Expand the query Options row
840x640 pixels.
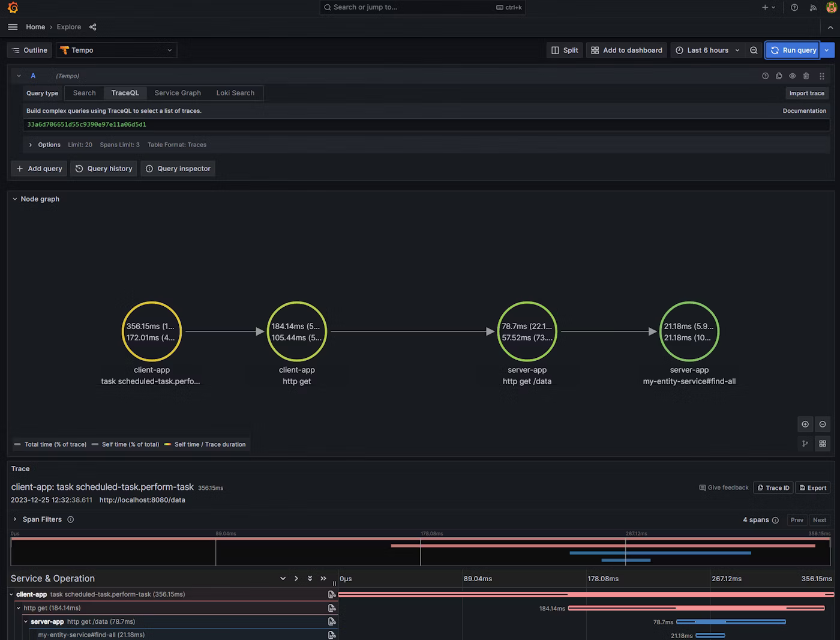(x=31, y=145)
